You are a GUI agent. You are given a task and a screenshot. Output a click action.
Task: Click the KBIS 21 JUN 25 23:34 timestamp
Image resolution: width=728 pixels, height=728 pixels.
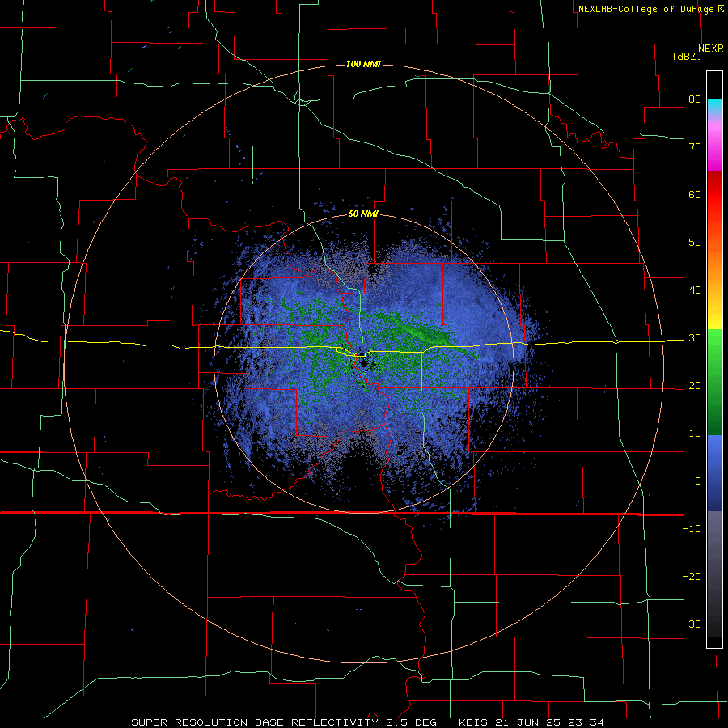[x=531, y=722]
